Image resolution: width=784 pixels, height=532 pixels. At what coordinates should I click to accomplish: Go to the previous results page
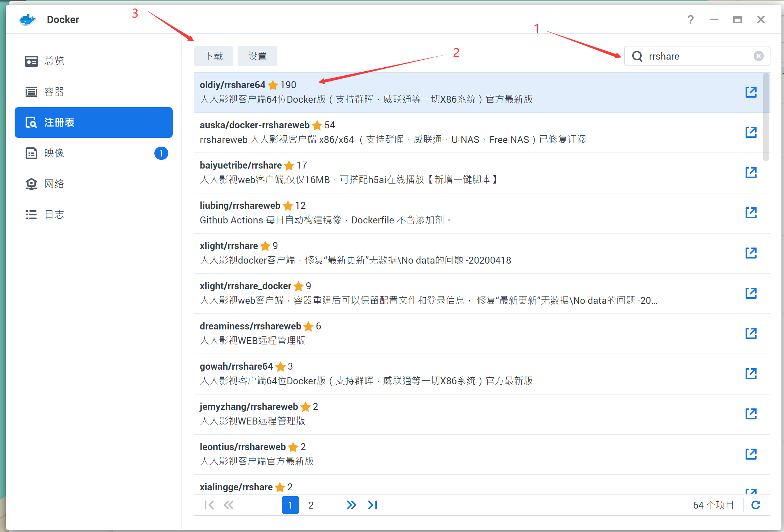[x=229, y=505]
